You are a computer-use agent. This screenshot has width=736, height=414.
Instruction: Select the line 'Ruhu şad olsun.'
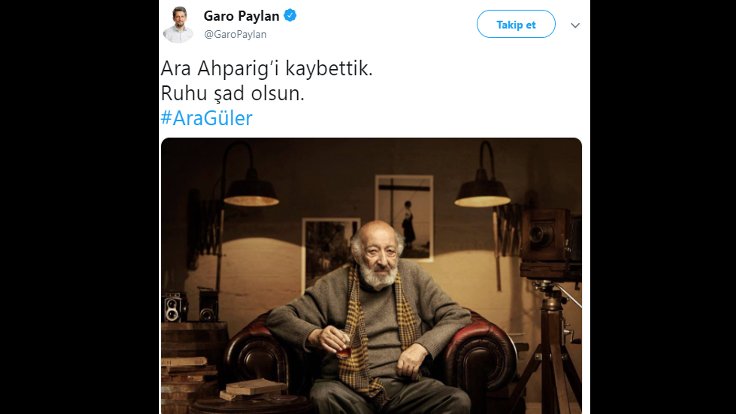click(232, 93)
